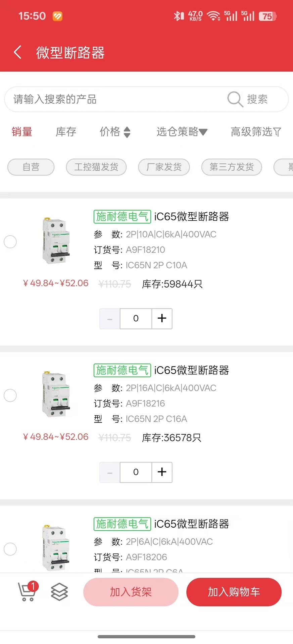Viewport: 293px width, 644px height.
Task: Expand the 选仓策略 dropdown
Action: click(182, 132)
